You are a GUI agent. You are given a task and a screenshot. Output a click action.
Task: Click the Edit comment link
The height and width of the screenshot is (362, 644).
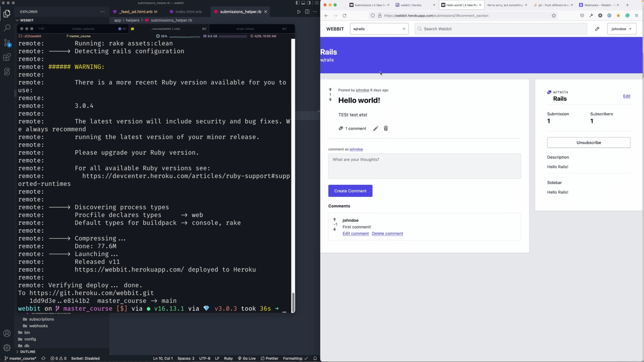point(356,233)
